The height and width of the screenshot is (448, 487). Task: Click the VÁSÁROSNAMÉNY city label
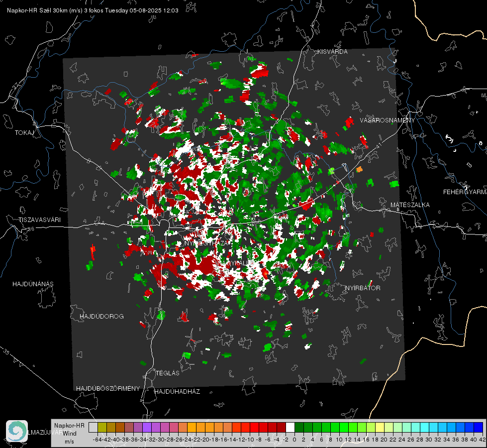click(388, 120)
